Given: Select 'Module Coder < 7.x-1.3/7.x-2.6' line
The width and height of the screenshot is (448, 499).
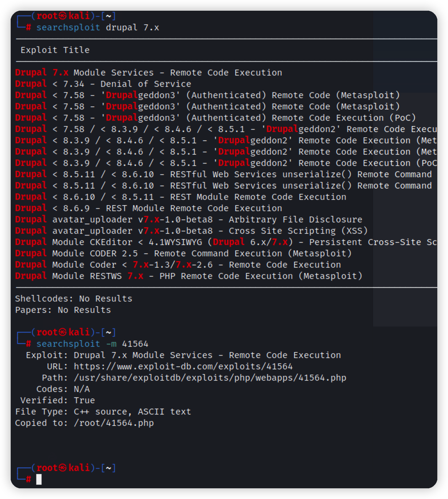Looking at the screenshot, I should [178, 265].
